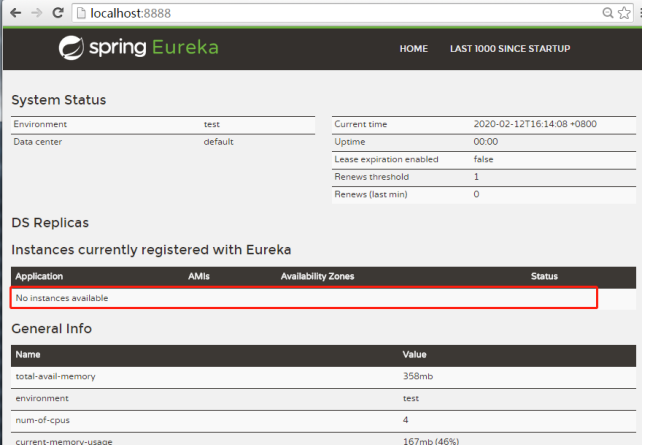
Task: Select the 167mb (46%) usage value
Action: [x=431, y=441]
